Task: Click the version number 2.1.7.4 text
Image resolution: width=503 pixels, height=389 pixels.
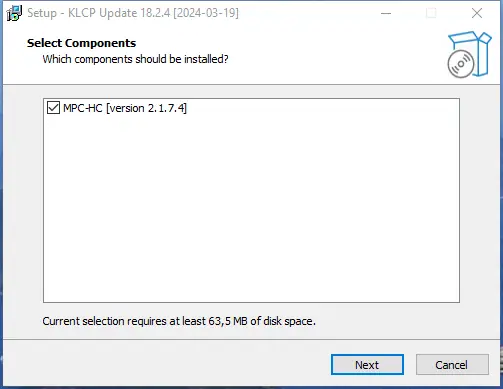Action: (x=167, y=108)
